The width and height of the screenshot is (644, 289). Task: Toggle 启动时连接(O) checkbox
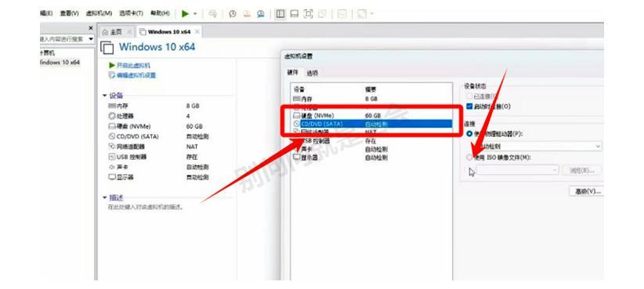pos(470,107)
